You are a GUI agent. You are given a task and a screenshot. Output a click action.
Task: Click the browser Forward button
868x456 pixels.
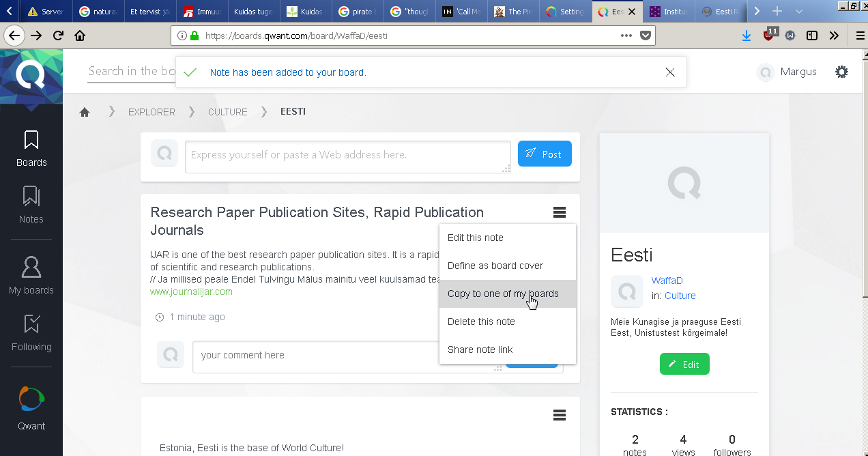tap(36, 35)
